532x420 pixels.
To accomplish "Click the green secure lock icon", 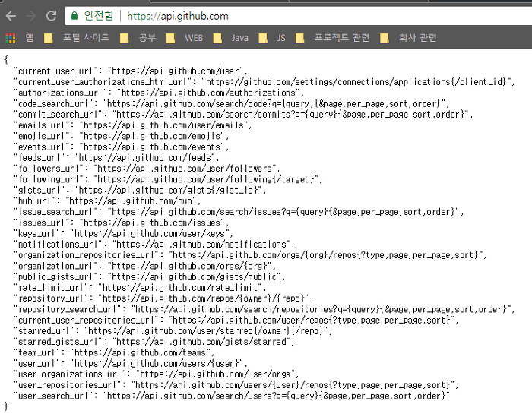I will click(x=74, y=16).
